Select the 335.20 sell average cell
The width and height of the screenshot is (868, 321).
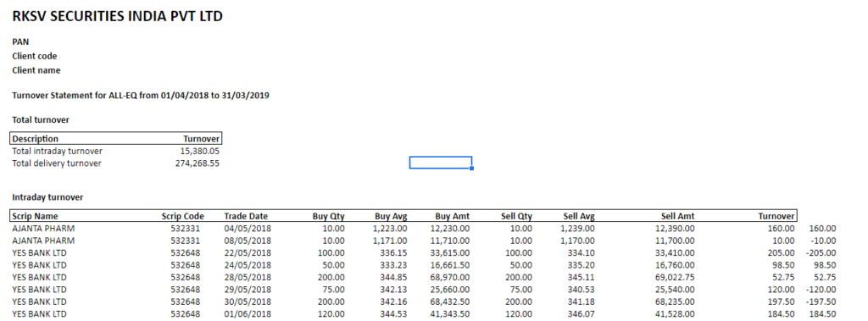[581, 265]
